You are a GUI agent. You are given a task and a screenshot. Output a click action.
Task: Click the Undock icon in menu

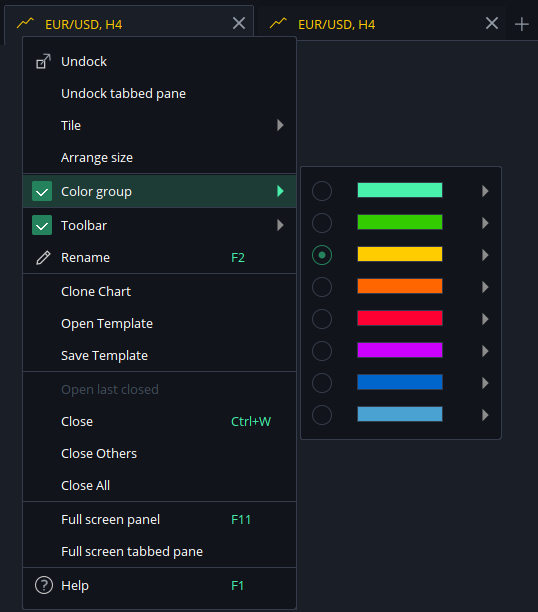(43, 61)
